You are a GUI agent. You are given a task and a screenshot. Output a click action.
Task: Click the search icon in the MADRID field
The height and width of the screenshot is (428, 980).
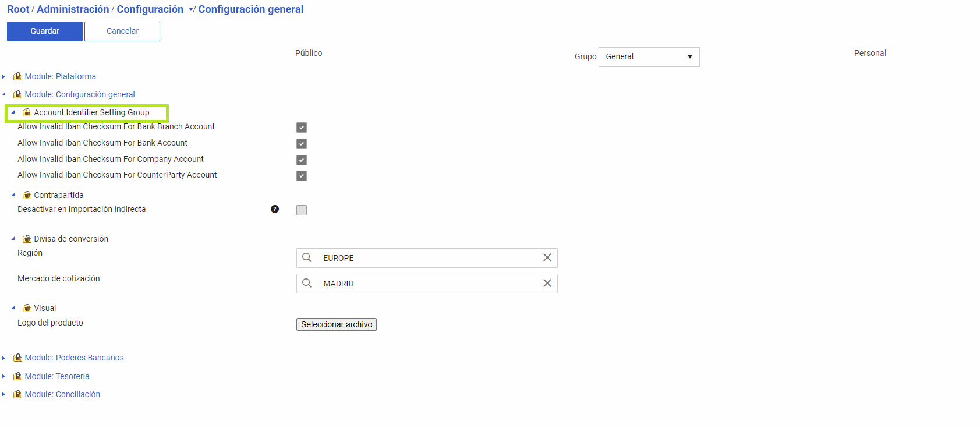(x=307, y=283)
